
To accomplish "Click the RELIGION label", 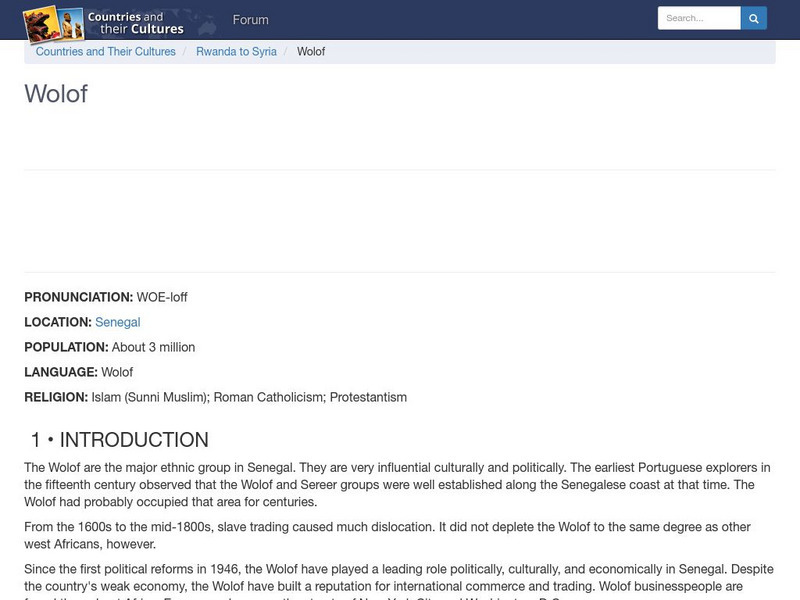I will pos(56,397).
